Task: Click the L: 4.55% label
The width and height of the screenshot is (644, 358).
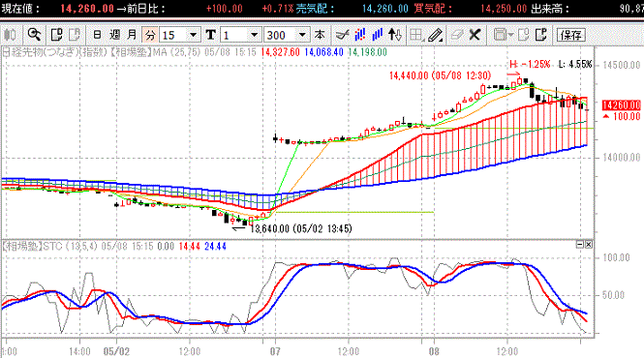Action: point(576,65)
